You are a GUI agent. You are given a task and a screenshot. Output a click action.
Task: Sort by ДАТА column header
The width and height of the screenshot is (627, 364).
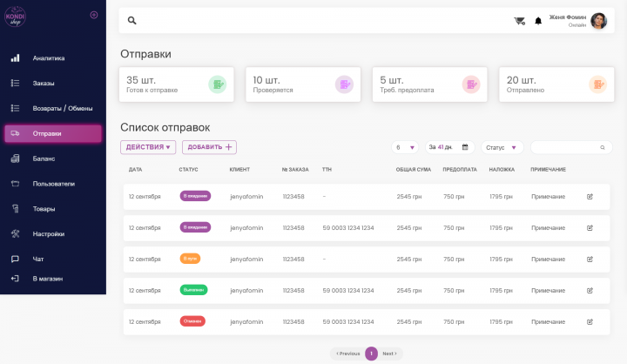pos(136,170)
